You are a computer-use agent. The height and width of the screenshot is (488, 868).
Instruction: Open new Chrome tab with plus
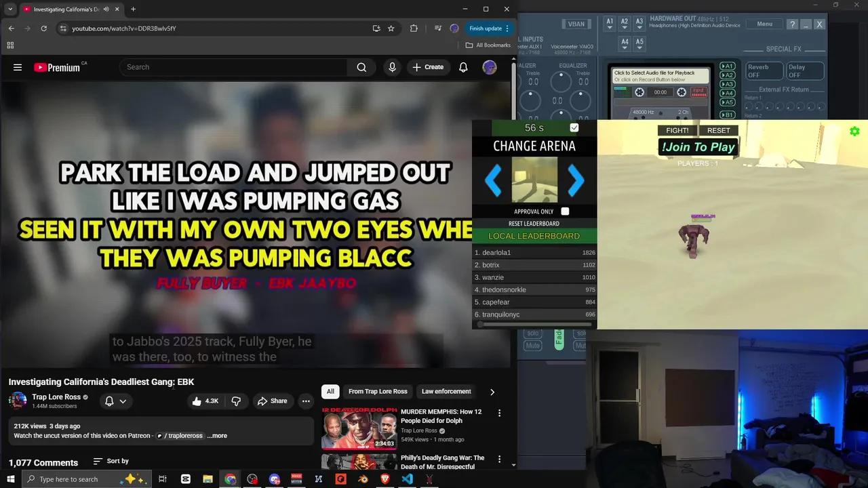(133, 9)
